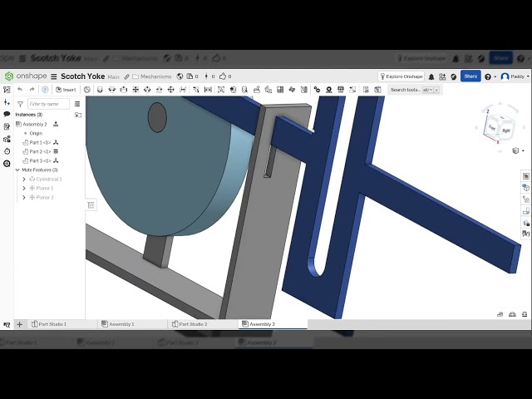Screen dimensions: 532x399
Task: Click the Redo arrow in toolbar
Action: pyautogui.click(x=32, y=90)
